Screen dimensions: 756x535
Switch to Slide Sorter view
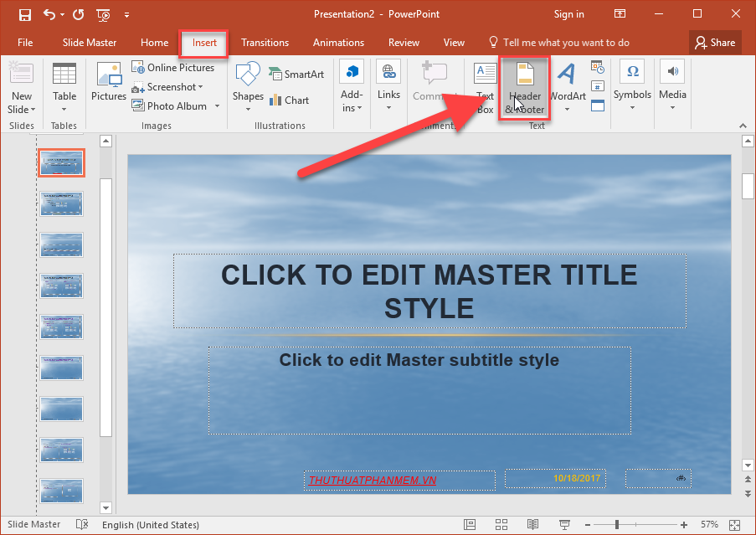(501, 524)
